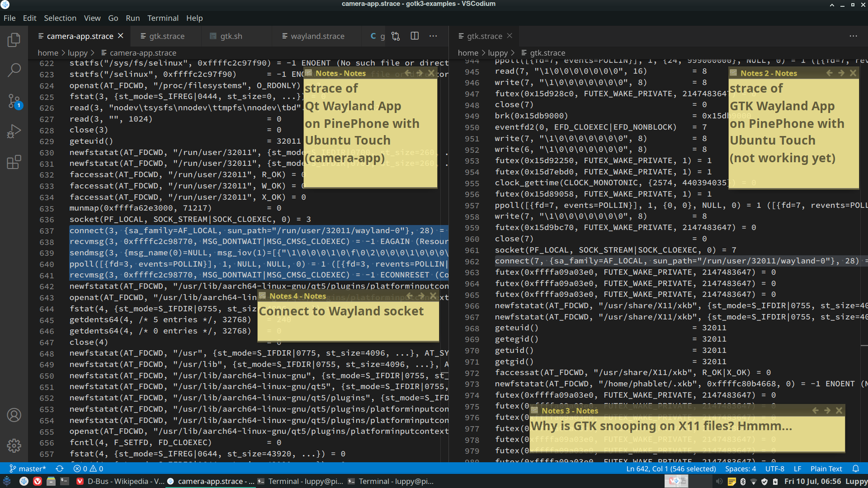Open the Terminal menu
Viewport: 868px width, 488px height.
tap(163, 18)
